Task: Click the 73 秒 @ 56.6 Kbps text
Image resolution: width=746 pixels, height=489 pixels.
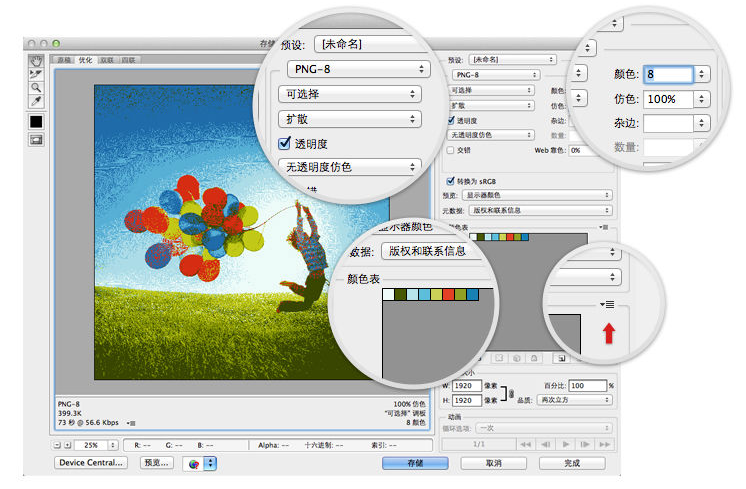Action: coord(88,422)
